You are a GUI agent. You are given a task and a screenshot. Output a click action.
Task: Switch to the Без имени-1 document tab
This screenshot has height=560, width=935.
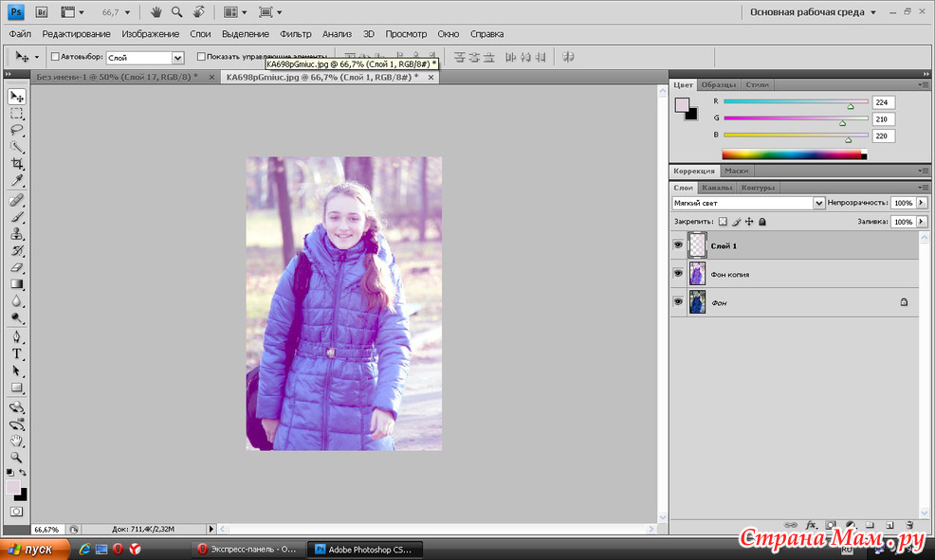click(x=117, y=77)
